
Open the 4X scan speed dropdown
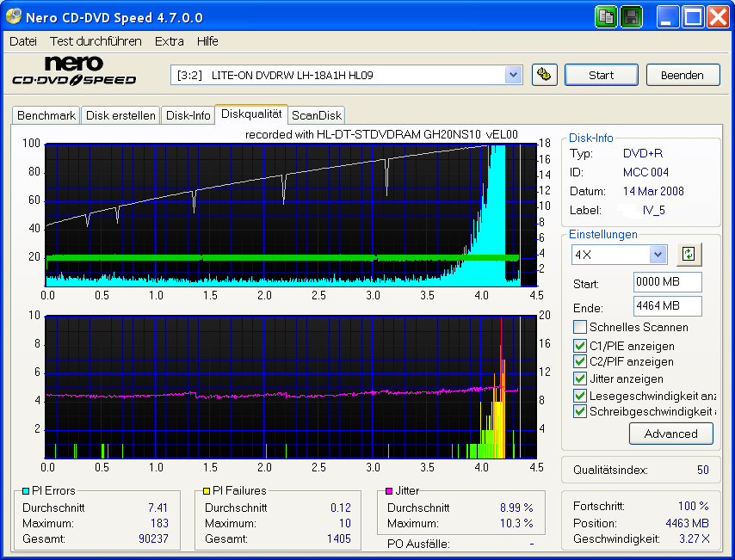[658, 255]
